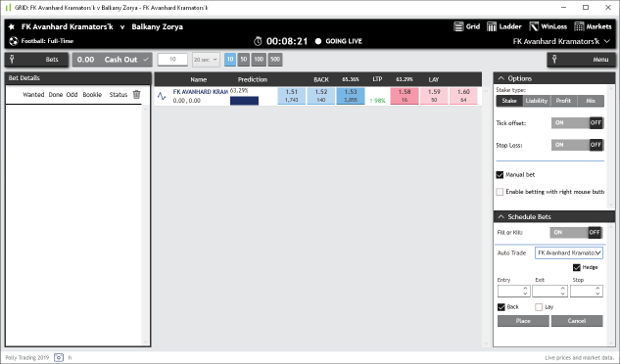Click the back price 1.52 cell
Image resolution: width=620 pixels, height=364 pixels.
[x=321, y=96]
